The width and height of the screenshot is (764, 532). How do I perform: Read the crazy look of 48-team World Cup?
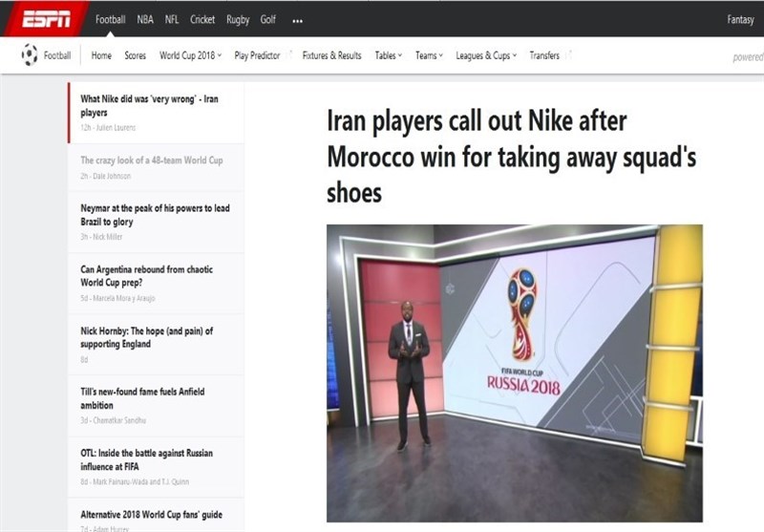point(151,160)
